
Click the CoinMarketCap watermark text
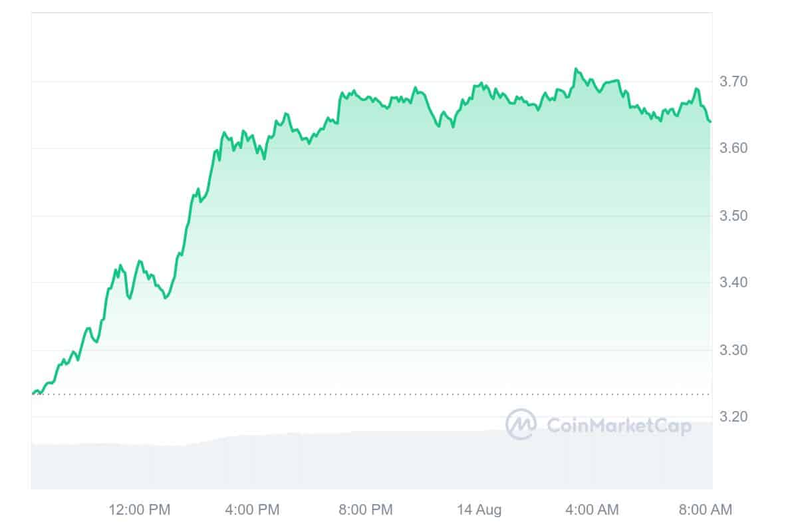pos(618,426)
